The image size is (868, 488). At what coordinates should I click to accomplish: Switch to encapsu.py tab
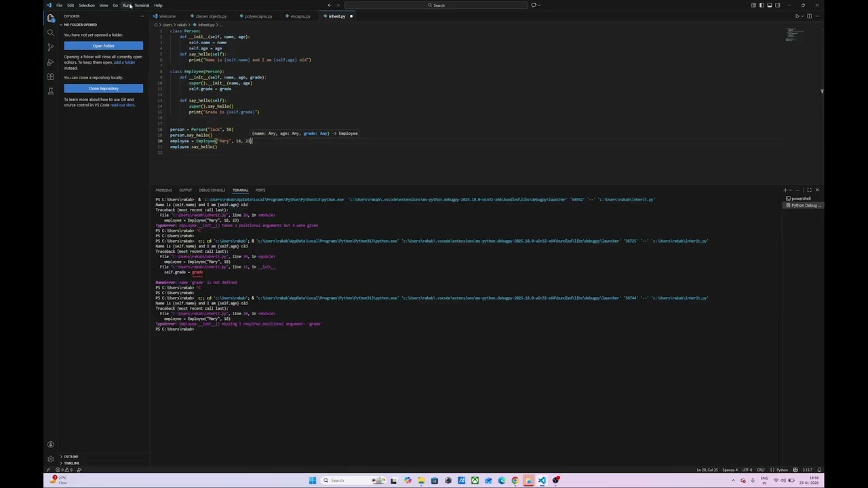[x=300, y=16]
